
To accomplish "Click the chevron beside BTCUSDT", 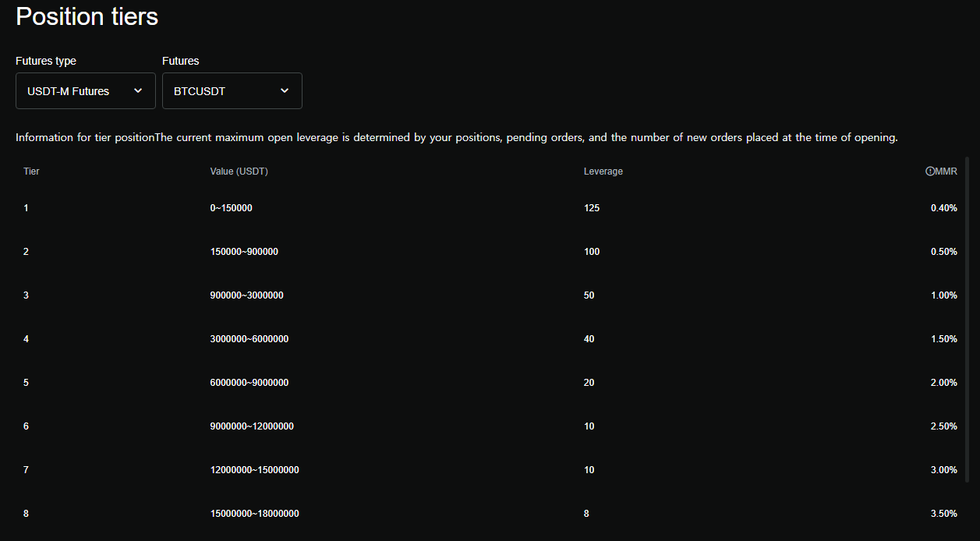I will 285,91.
